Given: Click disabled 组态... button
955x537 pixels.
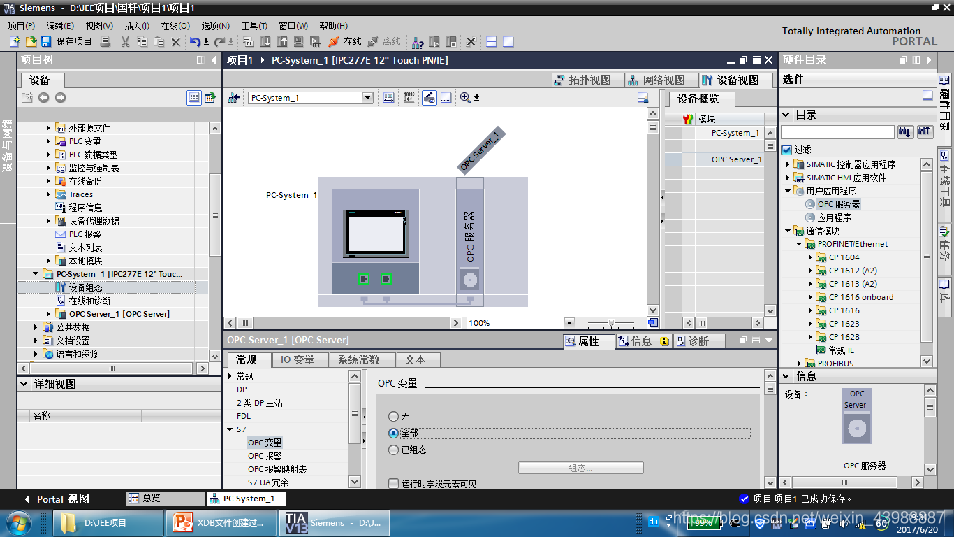Looking at the screenshot, I should pyautogui.click(x=580, y=468).
